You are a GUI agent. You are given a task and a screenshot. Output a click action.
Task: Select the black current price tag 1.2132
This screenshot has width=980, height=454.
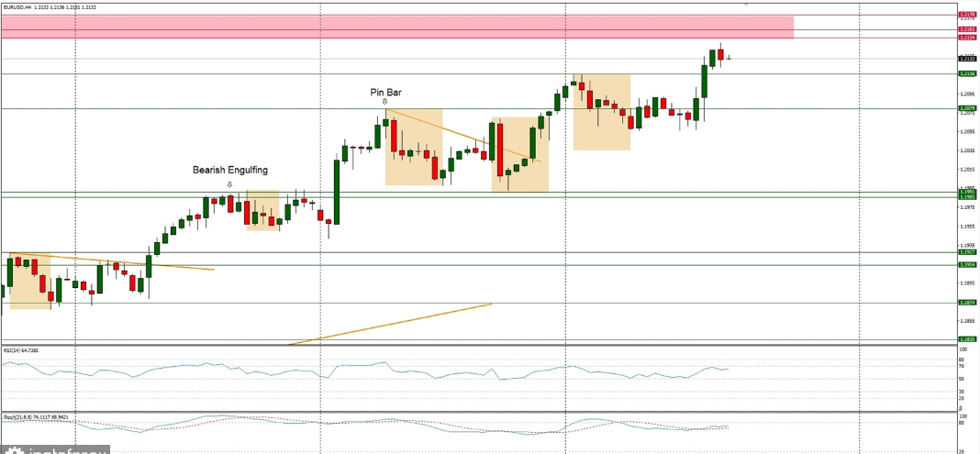tap(966, 59)
